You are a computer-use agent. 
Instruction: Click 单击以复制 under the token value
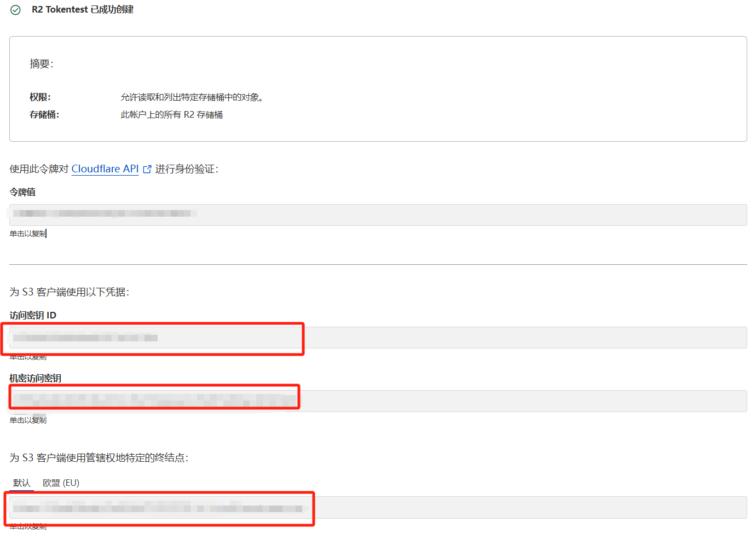coord(28,234)
